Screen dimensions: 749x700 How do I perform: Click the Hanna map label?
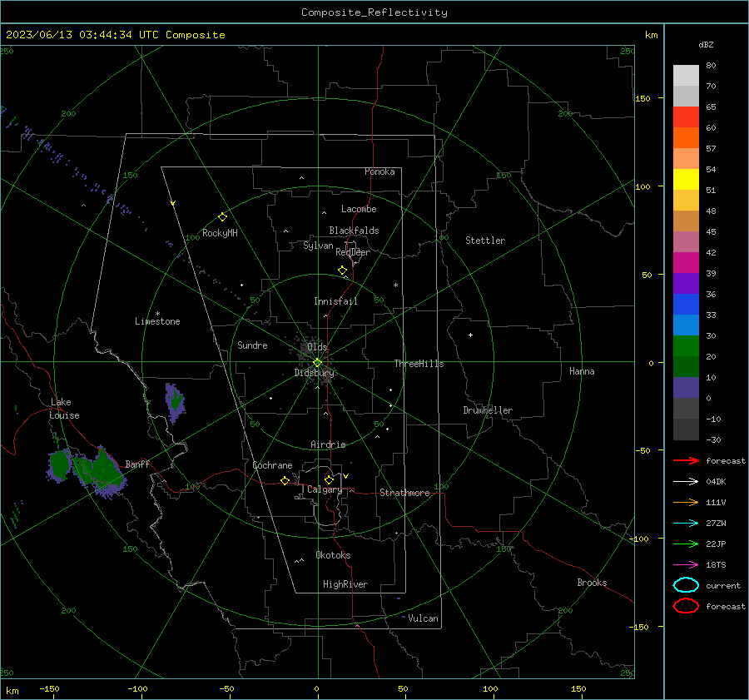click(582, 371)
